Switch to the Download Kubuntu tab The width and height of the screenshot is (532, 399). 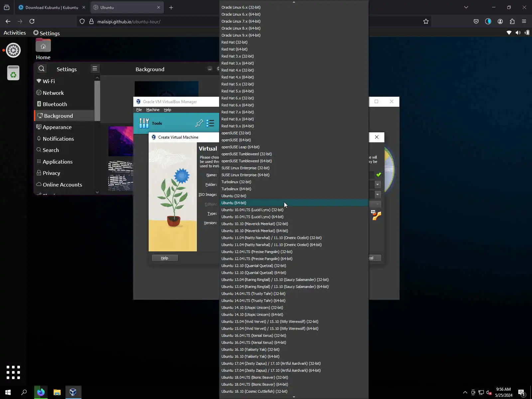(x=52, y=7)
